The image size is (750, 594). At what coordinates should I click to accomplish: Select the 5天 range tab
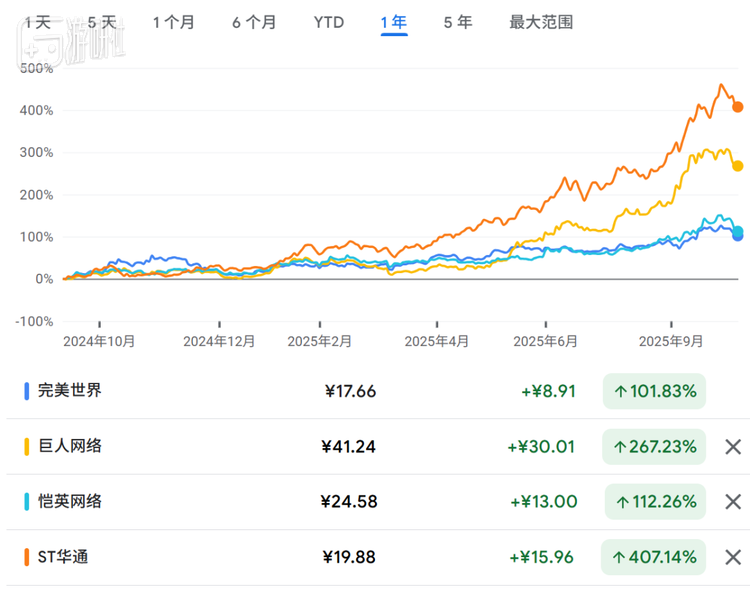point(101,22)
